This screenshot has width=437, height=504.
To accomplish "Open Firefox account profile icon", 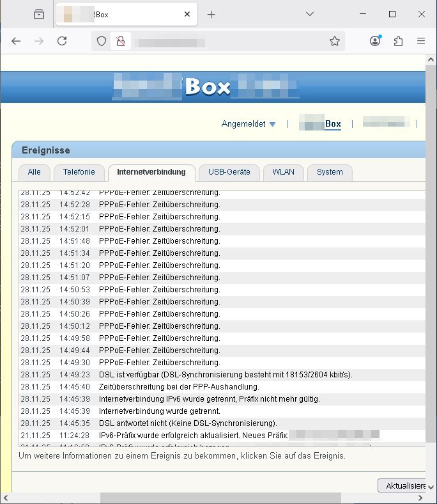I will coord(375,41).
